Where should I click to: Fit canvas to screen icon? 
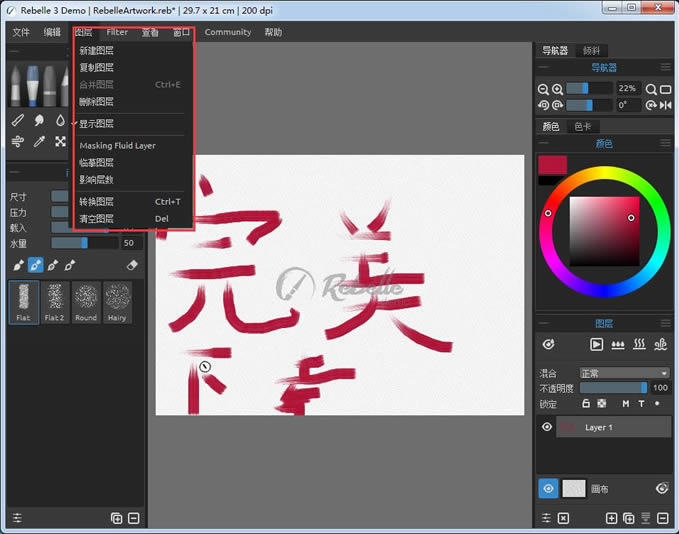[x=666, y=89]
